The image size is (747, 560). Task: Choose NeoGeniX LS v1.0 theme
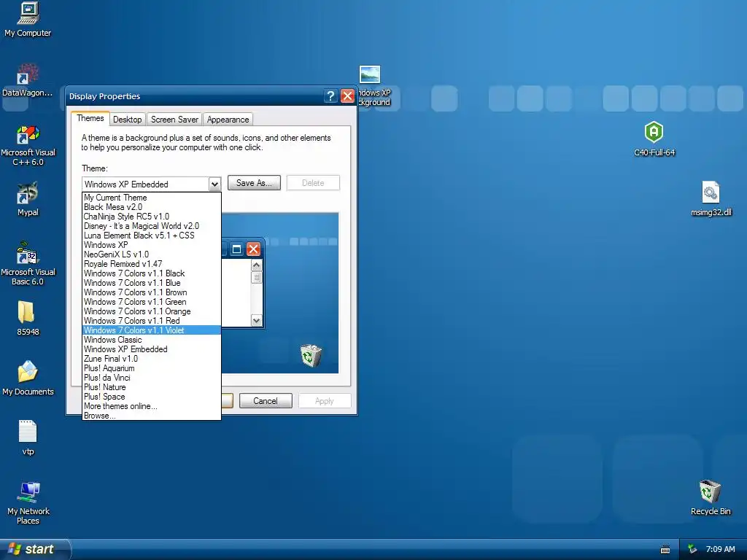(x=152, y=254)
